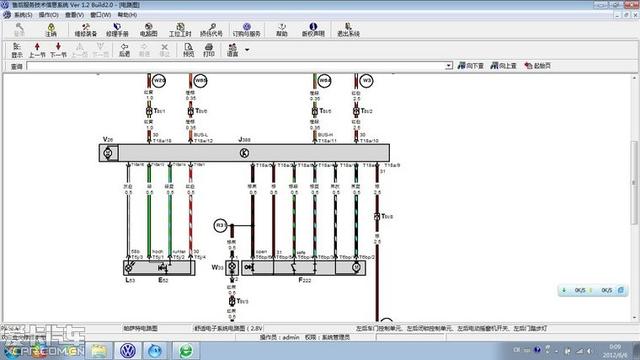
Task: Open the 查看(V) menu
Action: click(x=74, y=15)
